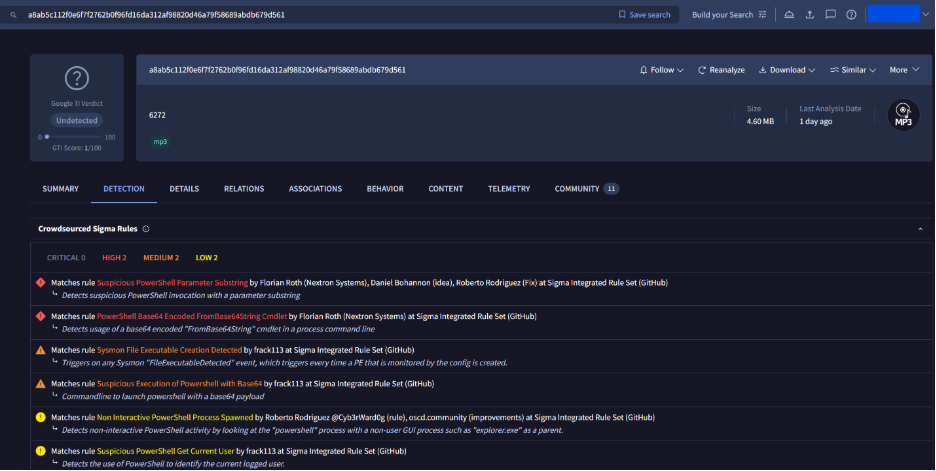Filter by HIGH 2 severity
The width and height of the screenshot is (936, 471).
pyautogui.click(x=114, y=258)
